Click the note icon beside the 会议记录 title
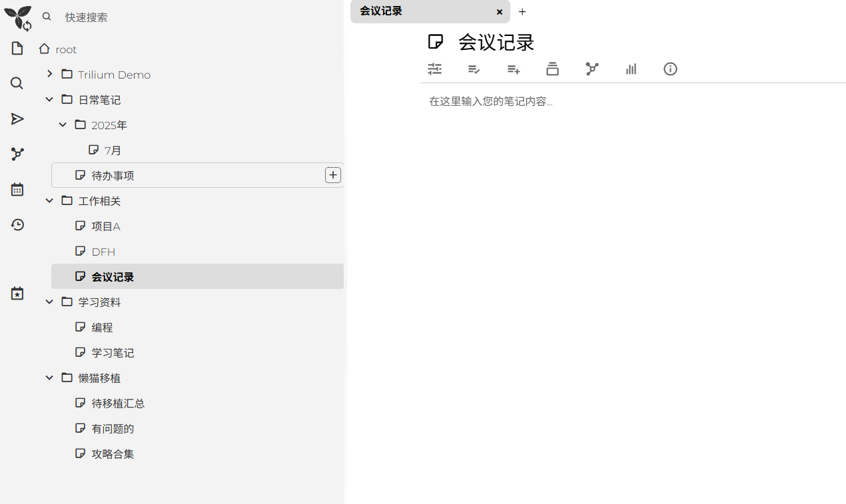Viewport: 846px width, 504px height. click(436, 42)
